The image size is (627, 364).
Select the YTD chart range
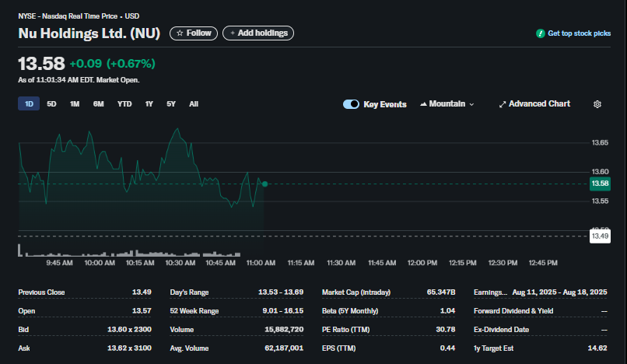pos(124,104)
